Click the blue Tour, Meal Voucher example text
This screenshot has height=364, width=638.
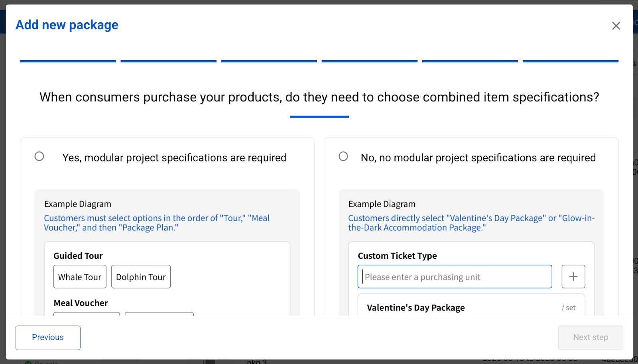(157, 223)
